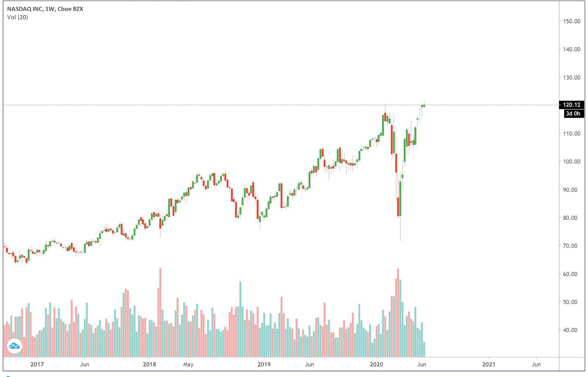Click the 70.00 price axis label
The width and height of the screenshot is (588, 377).
(x=572, y=246)
